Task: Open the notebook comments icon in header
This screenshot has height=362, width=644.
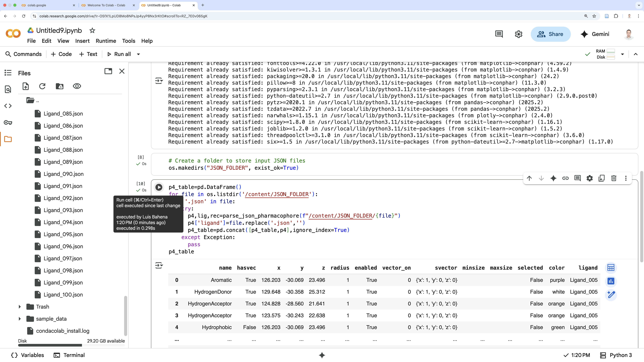Action: [x=499, y=34]
